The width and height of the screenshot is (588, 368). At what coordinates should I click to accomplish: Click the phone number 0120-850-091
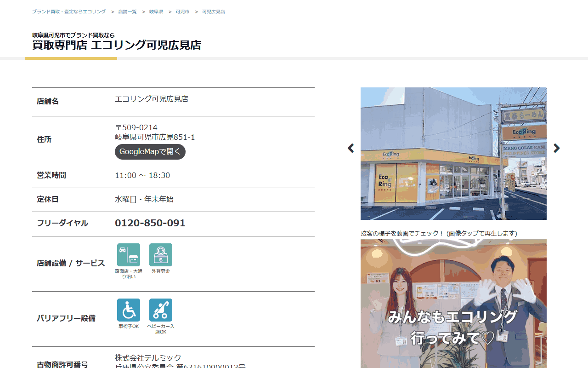(150, 223)
